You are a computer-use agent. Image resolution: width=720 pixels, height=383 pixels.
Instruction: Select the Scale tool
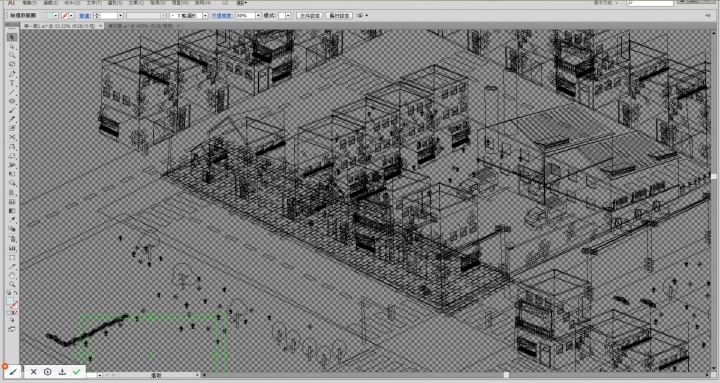pos(12,156)
